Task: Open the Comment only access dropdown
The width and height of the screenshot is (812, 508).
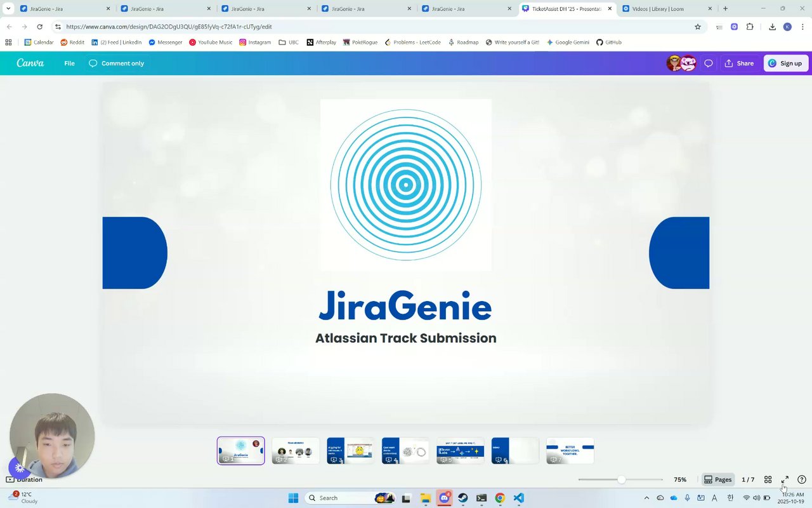Action: pos(116,63)
